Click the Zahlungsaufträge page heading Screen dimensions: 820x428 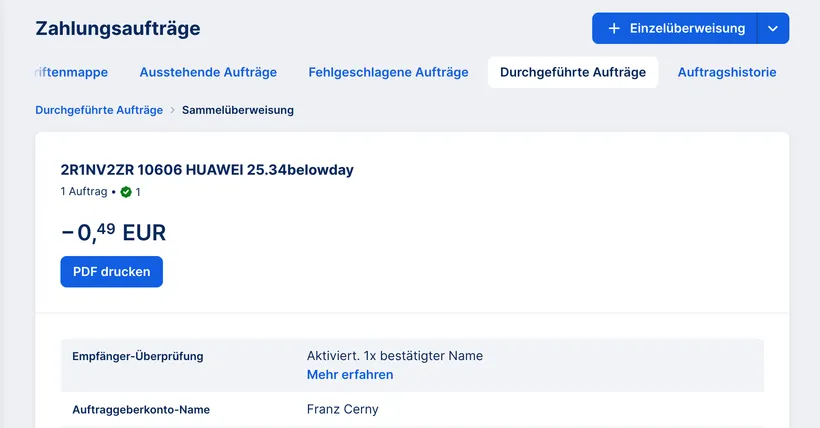click(x=118, y=28)
